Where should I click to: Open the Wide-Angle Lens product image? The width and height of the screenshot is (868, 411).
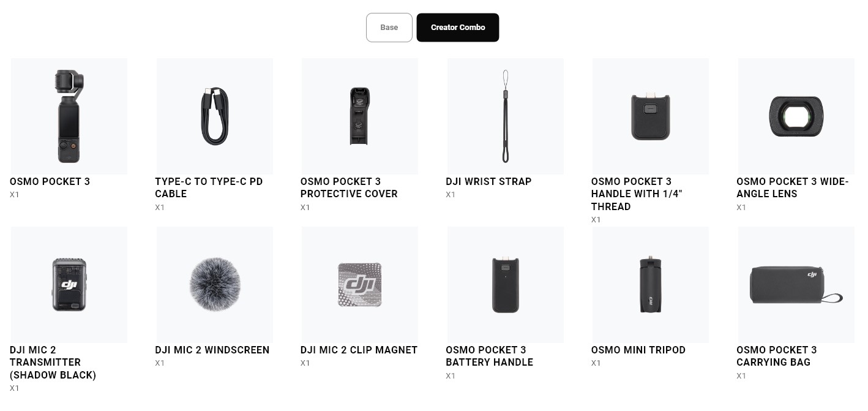click(796, 116)
